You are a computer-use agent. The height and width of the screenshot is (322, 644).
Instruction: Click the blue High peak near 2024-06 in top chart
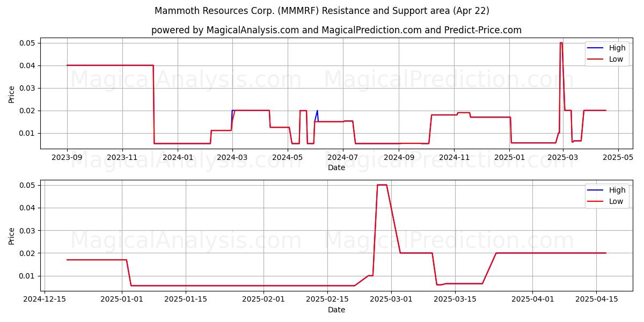pyautogui.click(x=317, y=111)
